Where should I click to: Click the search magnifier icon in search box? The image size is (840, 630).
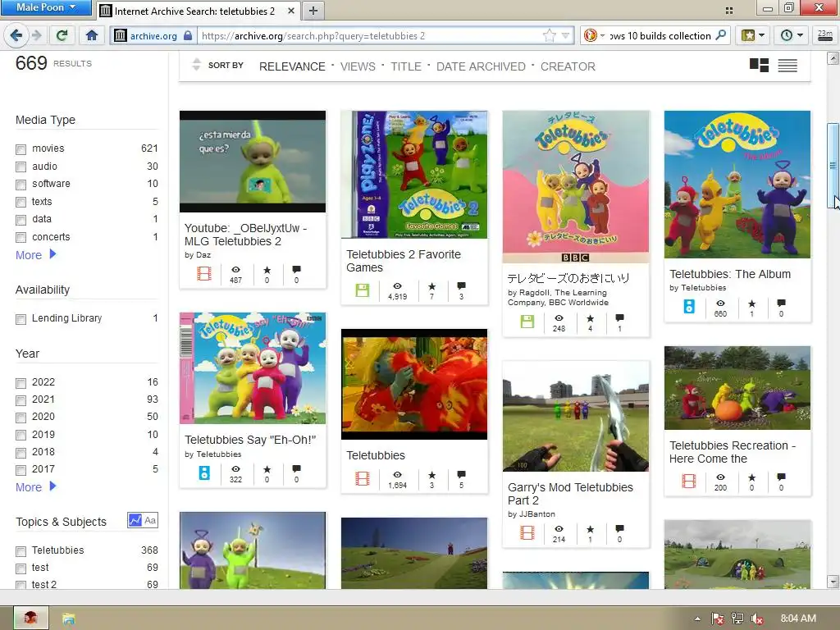click(721, 35)
